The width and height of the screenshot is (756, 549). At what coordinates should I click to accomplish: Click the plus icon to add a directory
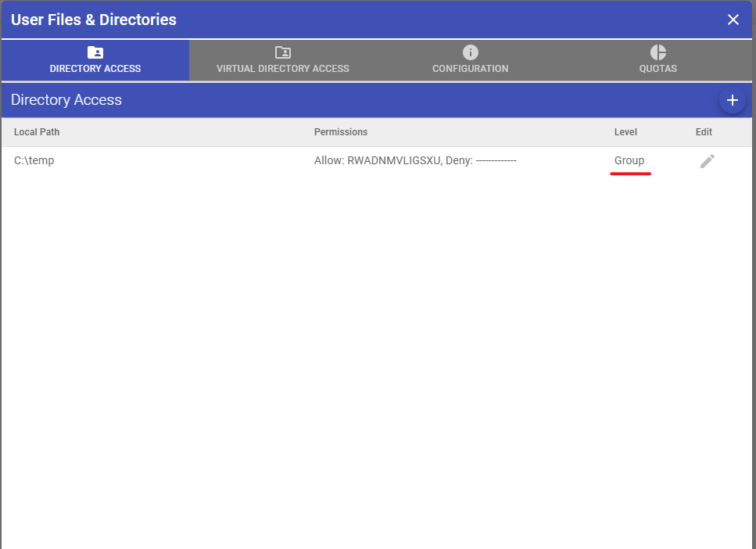point(733,100)
